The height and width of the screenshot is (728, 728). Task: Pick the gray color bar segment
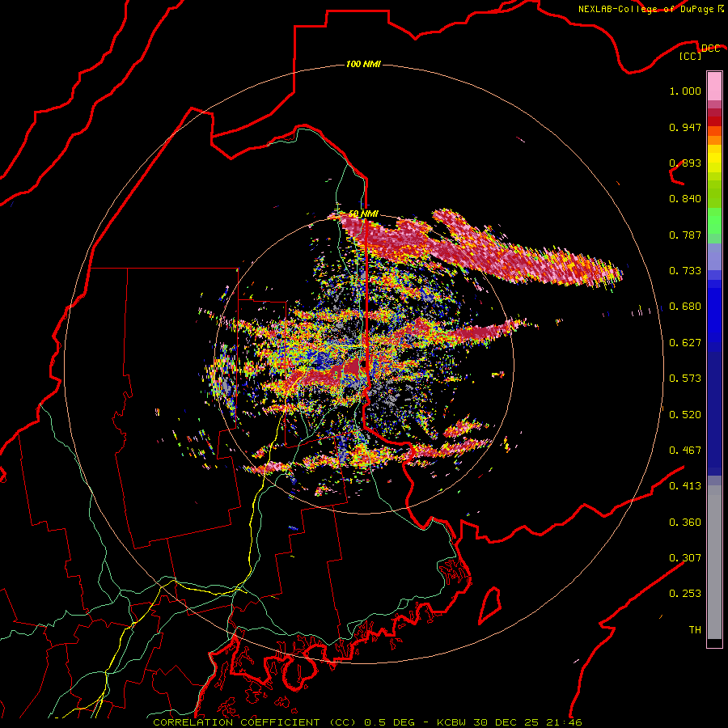point(714,562)
